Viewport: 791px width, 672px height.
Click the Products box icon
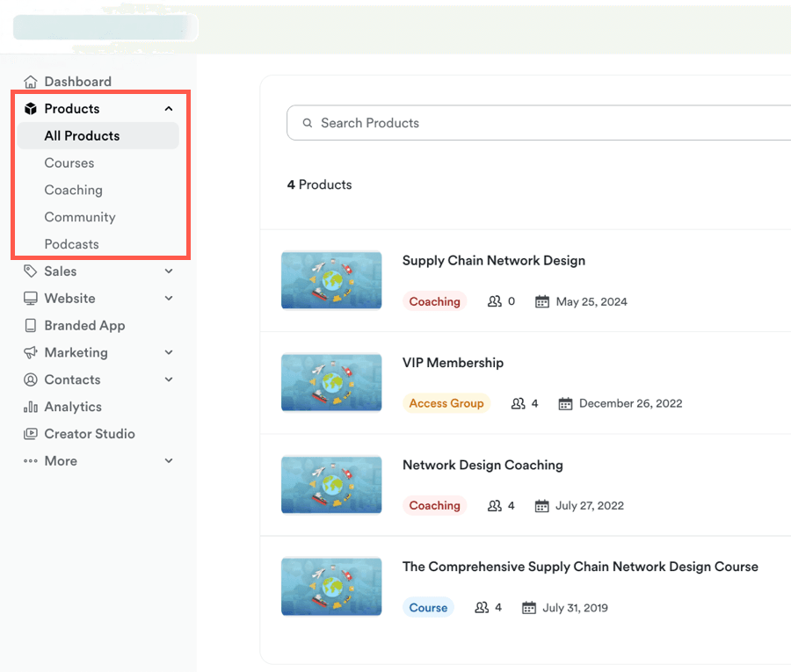[x=31, y=109]
